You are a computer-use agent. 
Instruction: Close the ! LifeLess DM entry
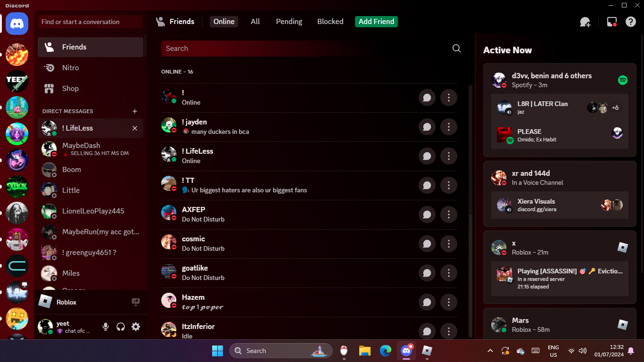pos(135,128)
